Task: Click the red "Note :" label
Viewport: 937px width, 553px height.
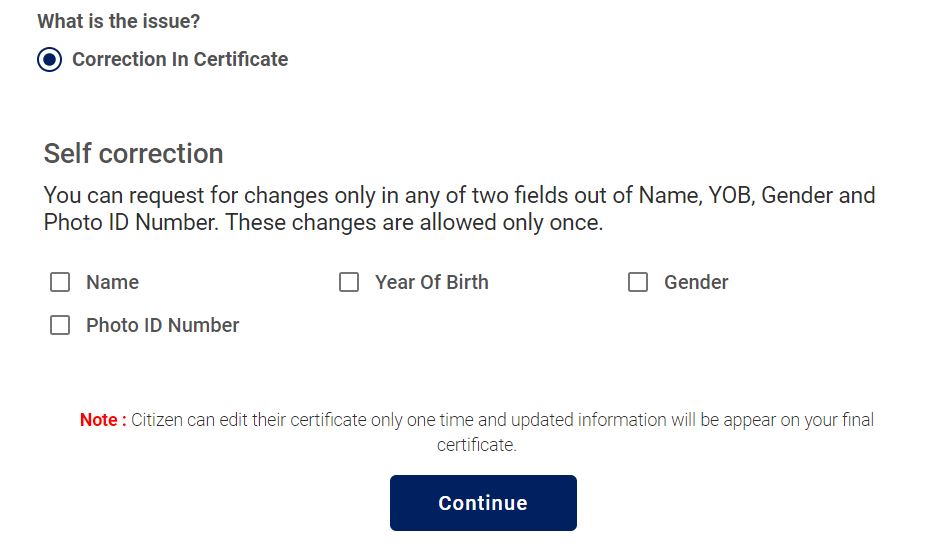Action: (x=103, y=420)
